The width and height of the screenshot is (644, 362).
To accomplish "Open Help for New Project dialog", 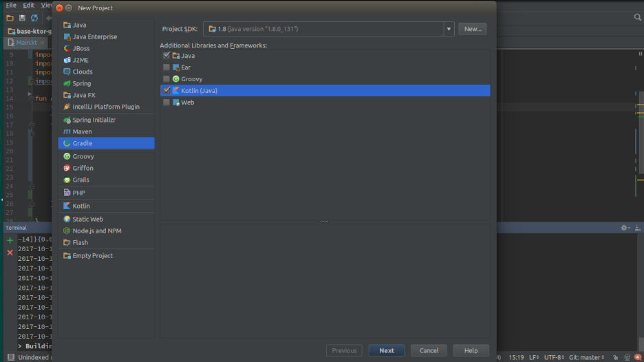I will pyautogui.click(x=471, y=350).
